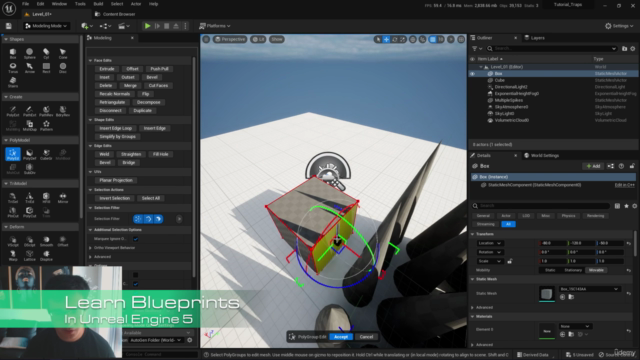Image resolution: width=640 pixels, height=360 pixels.
Task: Click the add folder icon in Outliner
Action: (x=624, y=49)
